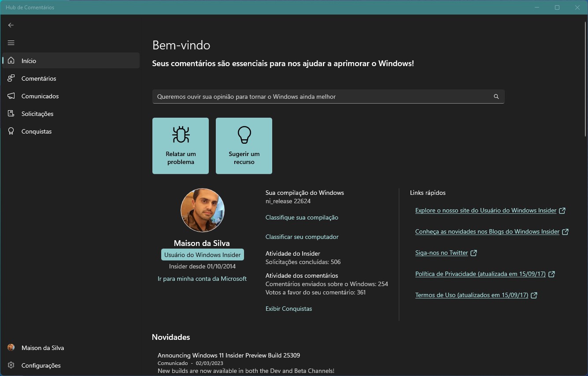588x376 pixels.
Task: Click the bug icon on Relatar um problema
Action: [180, 135]
